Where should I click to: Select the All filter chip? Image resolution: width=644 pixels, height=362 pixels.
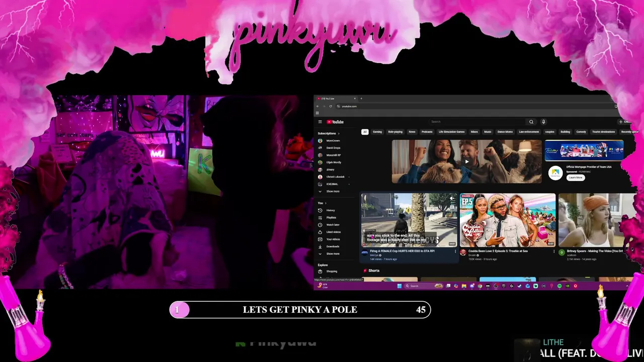coord(365,132)
